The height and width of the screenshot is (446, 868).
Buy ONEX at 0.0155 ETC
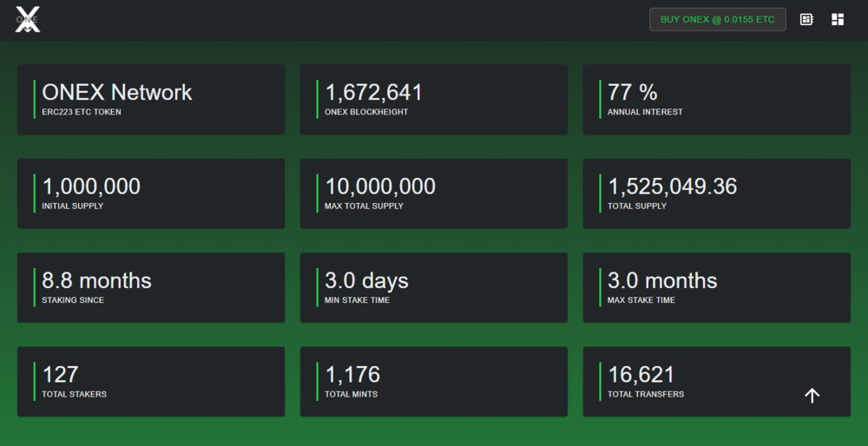click(718, 19)
